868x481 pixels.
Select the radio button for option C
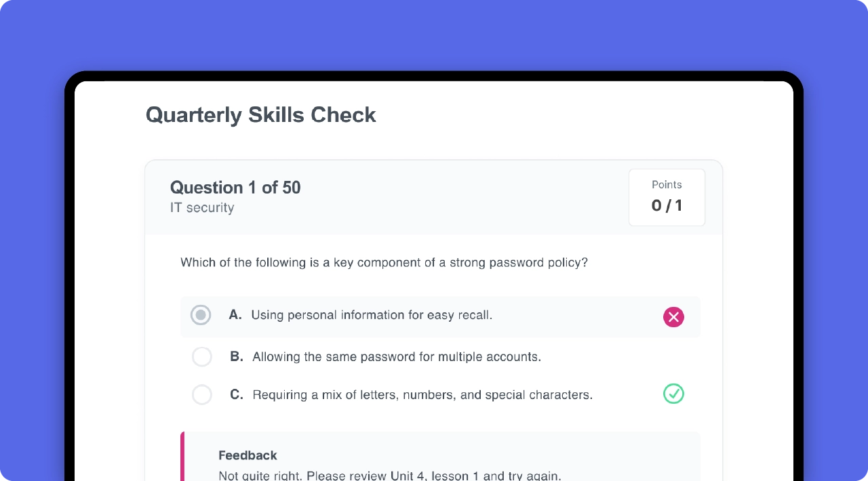point(201,394)
